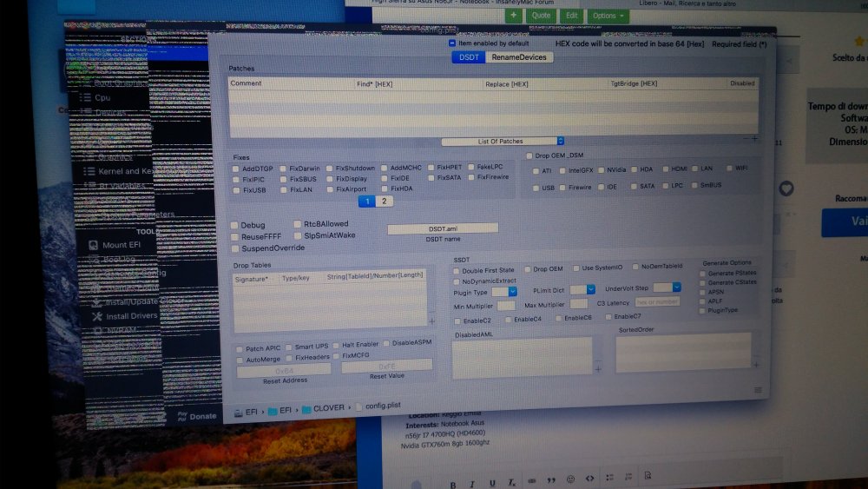Viewport: 868px width, 489px height.
Task: Click the green plus button in the forum
Action: (513, 16)
